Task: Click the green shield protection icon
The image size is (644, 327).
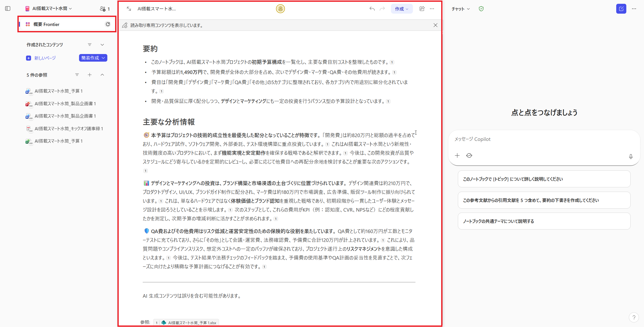Action: click(x=481, y=9)
